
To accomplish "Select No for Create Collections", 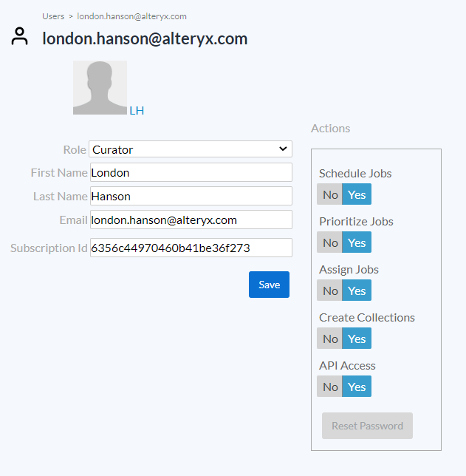I will [x=330, y=339].
